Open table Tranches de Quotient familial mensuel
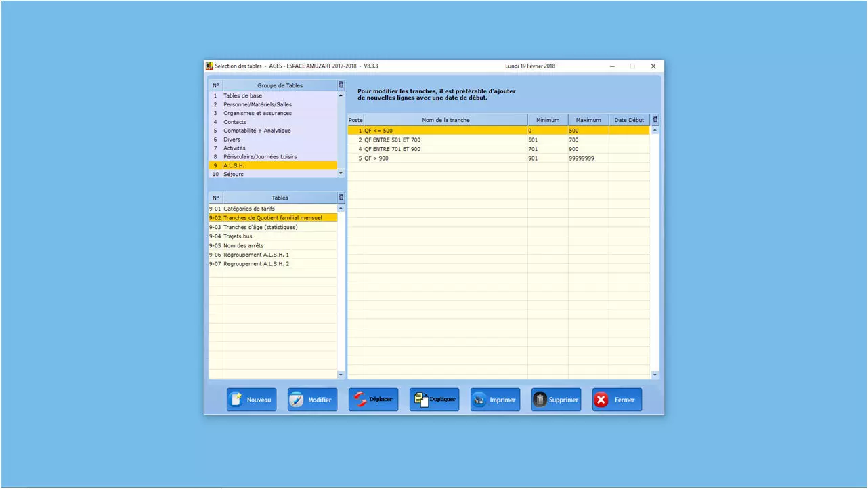 272,218
